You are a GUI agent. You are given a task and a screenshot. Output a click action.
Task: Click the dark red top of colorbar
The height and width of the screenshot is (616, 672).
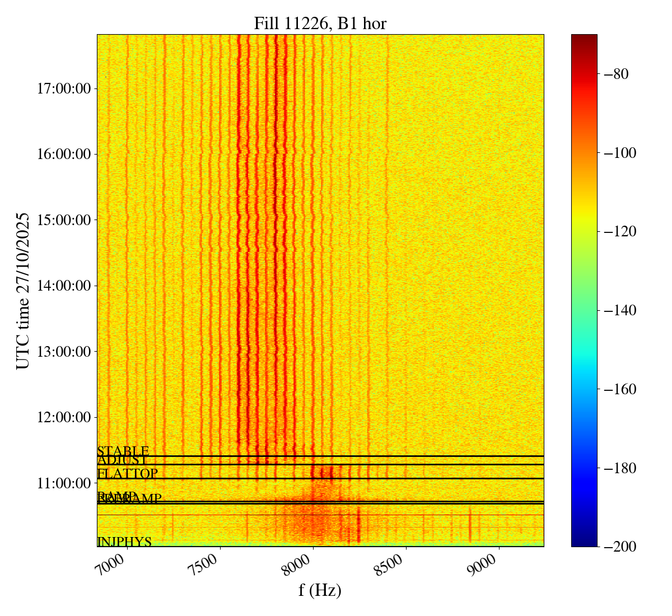click(x=584, y=39)
